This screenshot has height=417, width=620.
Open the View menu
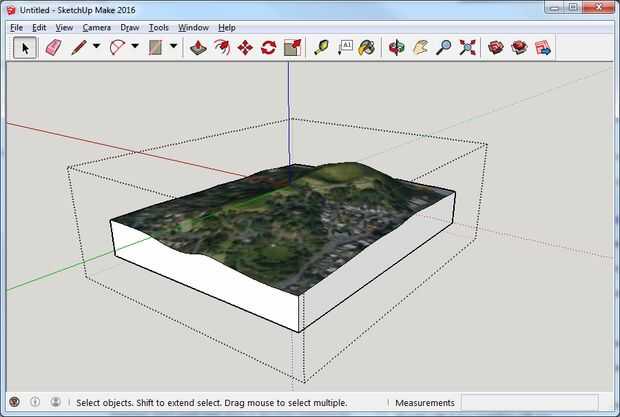pos(64,28)
